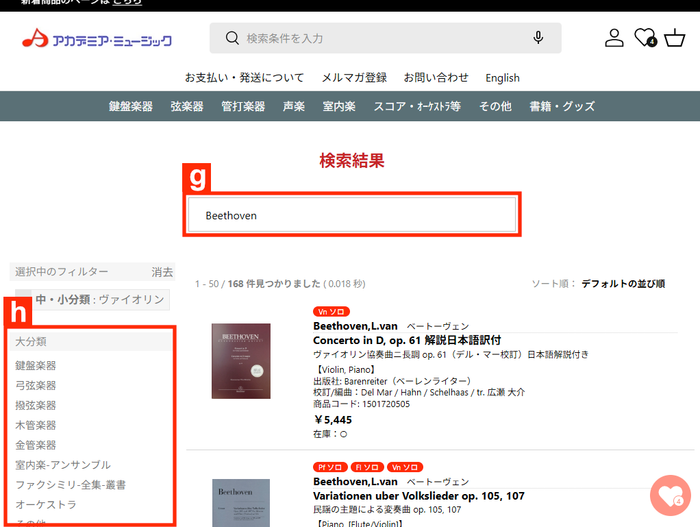Click price ¥5,445
The height and width of the screenshot is (527, 700).
pyautogui.click(x=333, y=420)
